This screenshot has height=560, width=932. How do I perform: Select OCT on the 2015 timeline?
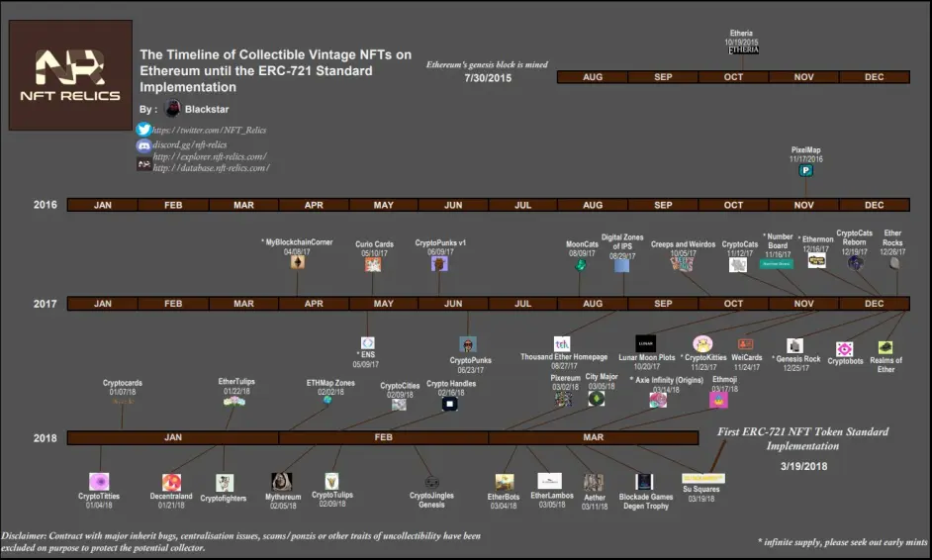733,77
